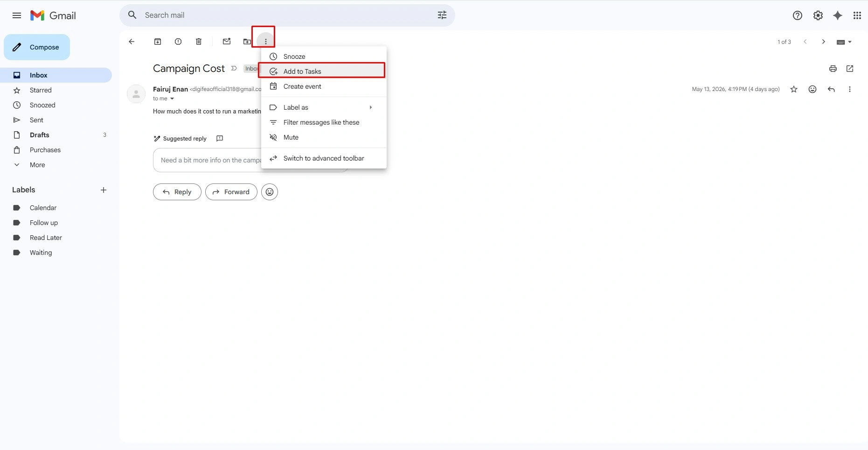The height and width of the screenshot is (450, 868).
Task: Expand More in the left sidebar
Action: (37, 165)
